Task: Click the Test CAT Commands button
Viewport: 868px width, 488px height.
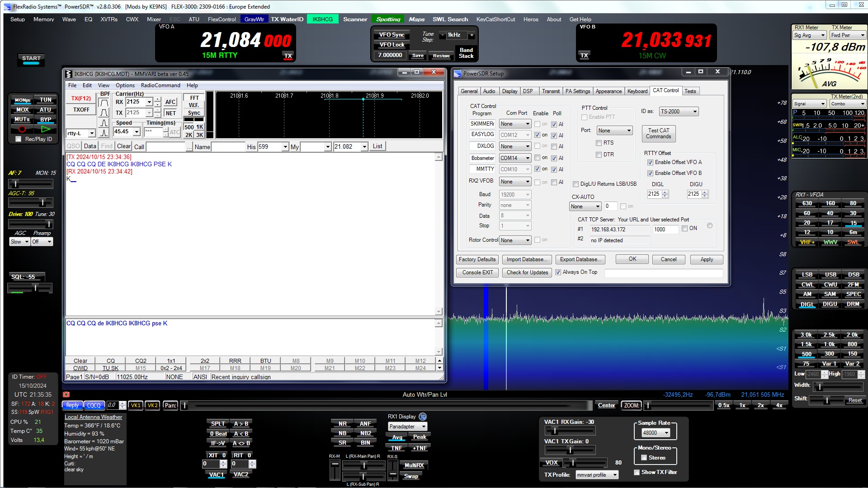Action: [659, 133]
